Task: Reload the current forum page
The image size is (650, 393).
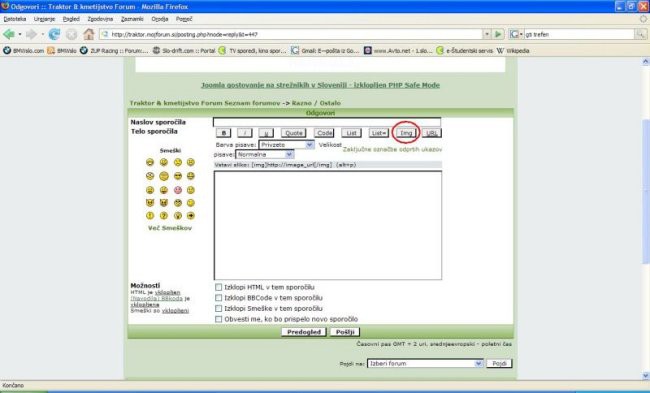Action: pyautogui.click(x=54, y=34)
